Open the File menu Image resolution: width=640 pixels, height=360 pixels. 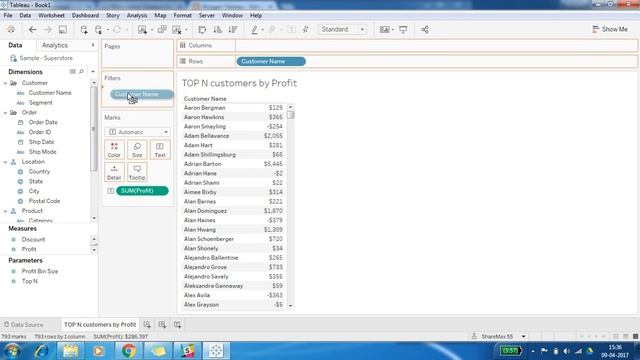[x=8, y=16]
